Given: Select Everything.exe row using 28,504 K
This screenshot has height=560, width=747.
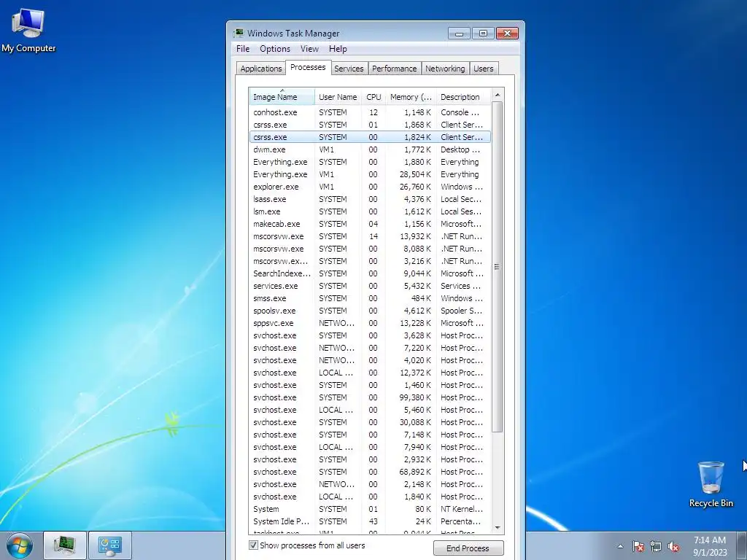Looking at the screenshot, I should pos(370,174).
